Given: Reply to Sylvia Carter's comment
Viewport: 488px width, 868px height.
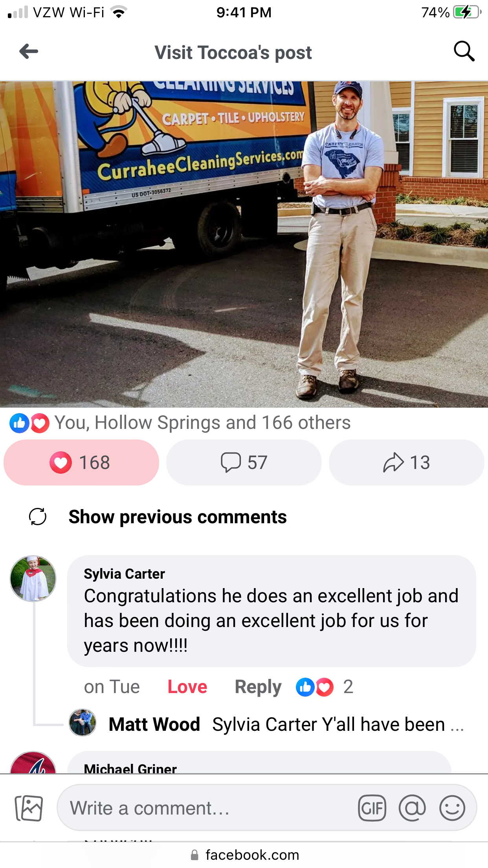Looking at the screenshot, I should coord(258,687).
